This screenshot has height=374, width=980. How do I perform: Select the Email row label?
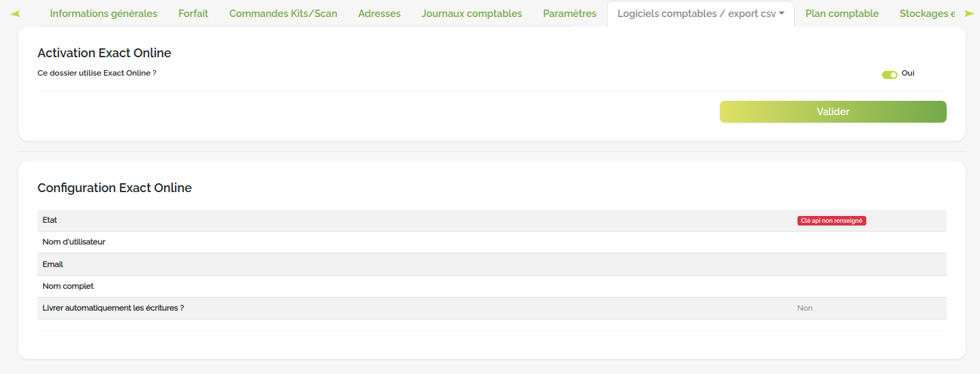(52, 264)
